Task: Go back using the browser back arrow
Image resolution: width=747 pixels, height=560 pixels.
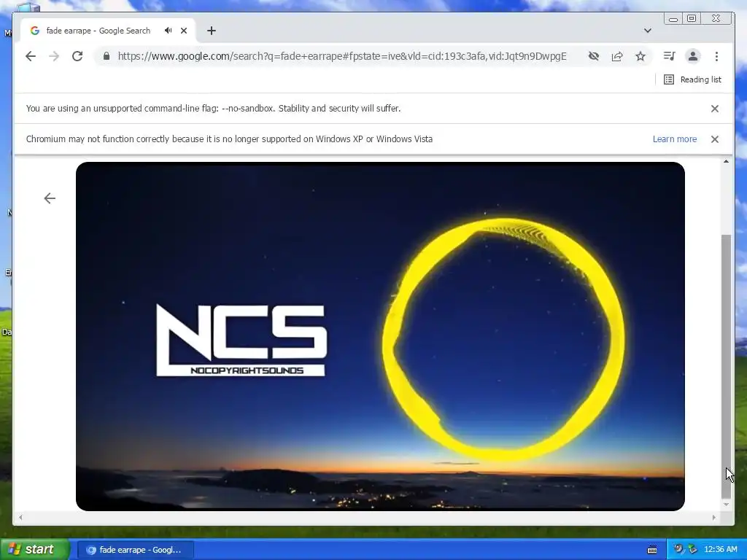Action: pos(31,56)
